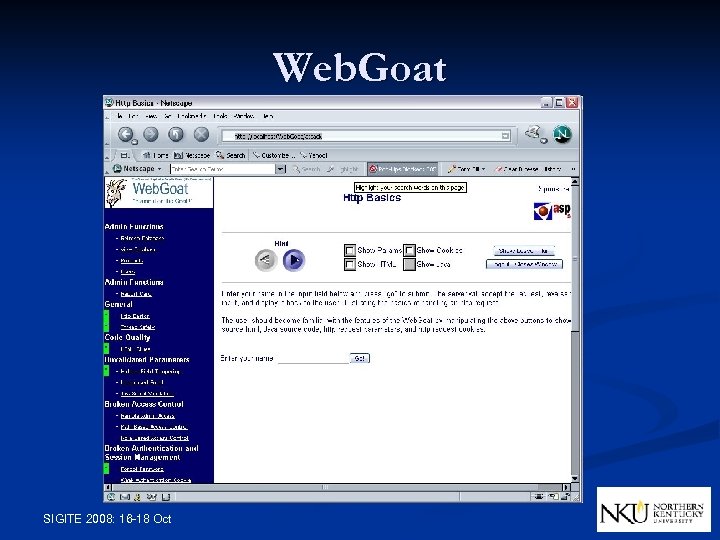Click the Highlight search words button
This screenshot has height=540, width=720.
pos(343,169)
